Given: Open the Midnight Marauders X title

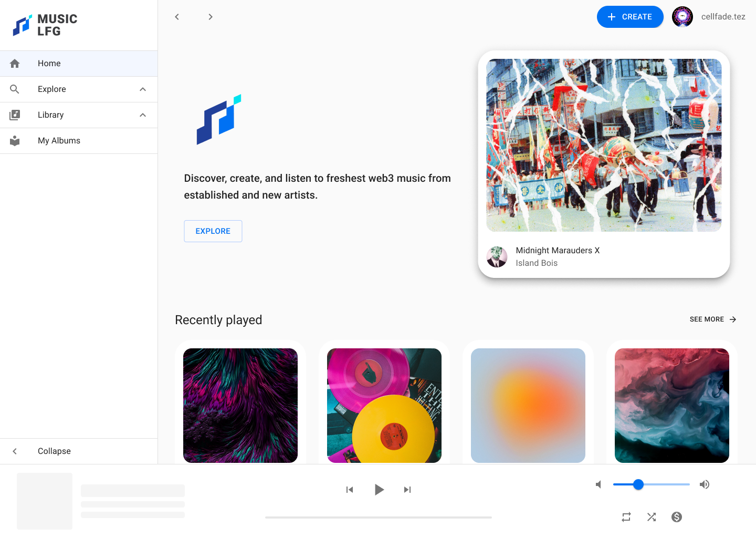Looking at the screenshot, I should click(558, 251).
